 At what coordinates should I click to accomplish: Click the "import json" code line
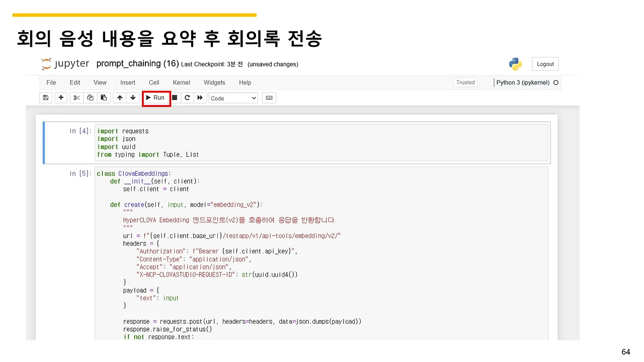click(x=116, y=139)
